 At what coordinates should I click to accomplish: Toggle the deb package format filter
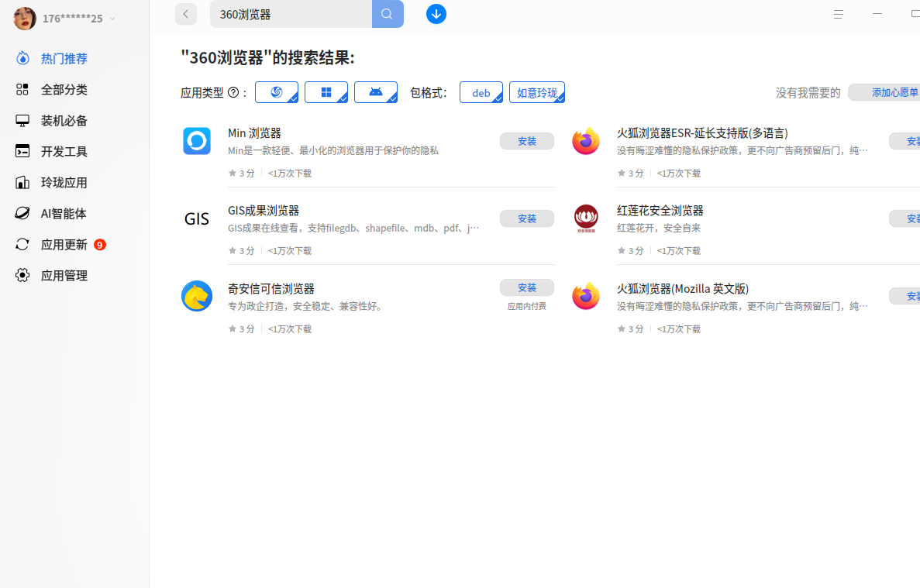point(481,93)
